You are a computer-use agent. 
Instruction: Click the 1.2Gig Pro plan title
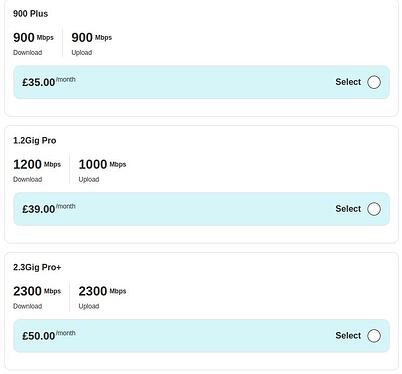(34, 140)
